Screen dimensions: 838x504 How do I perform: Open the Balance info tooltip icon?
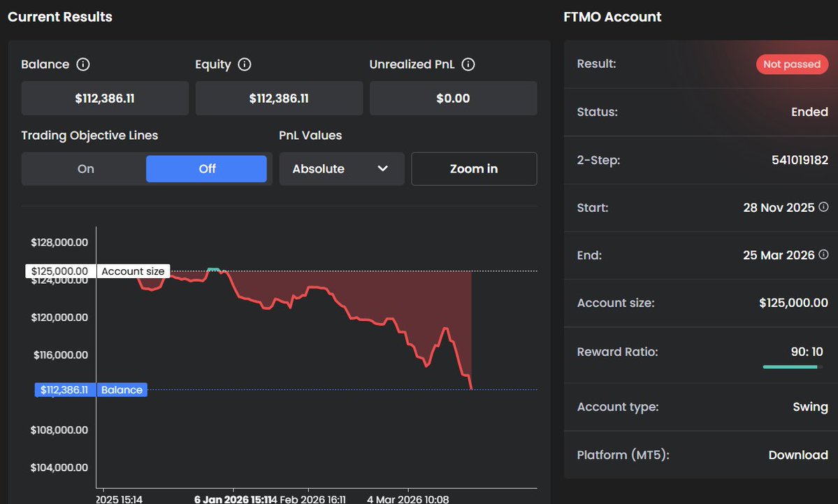[x=83, y=64]
